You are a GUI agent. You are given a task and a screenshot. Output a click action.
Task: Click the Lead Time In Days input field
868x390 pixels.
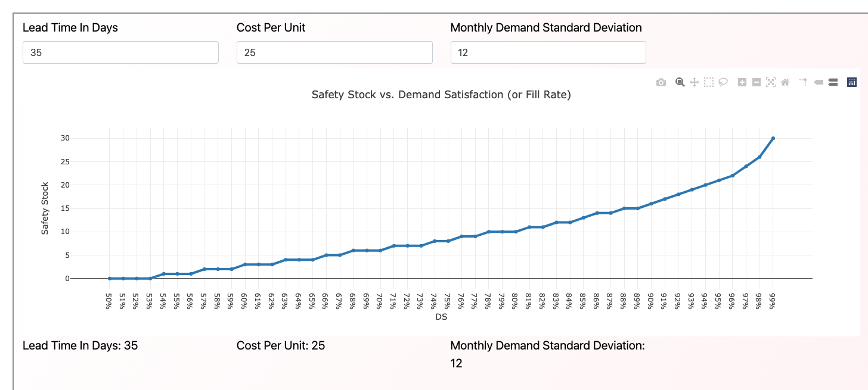pyautogui.click(x=120, y=52)
